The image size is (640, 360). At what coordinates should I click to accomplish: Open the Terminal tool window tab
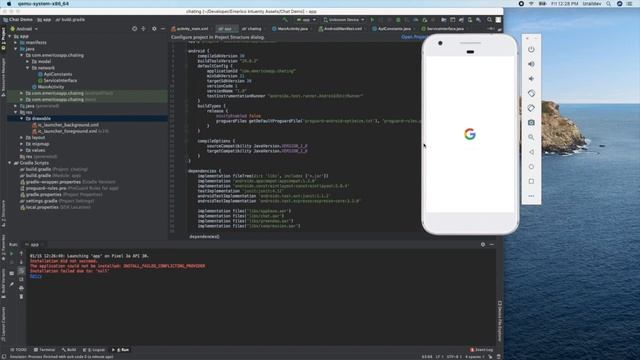pyautogui.click(x=44, y=350)
